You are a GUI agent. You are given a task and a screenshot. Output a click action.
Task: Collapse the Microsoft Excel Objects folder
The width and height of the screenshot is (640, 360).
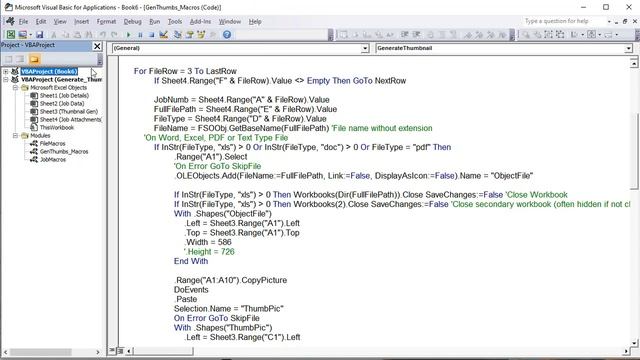coord(15,87)
